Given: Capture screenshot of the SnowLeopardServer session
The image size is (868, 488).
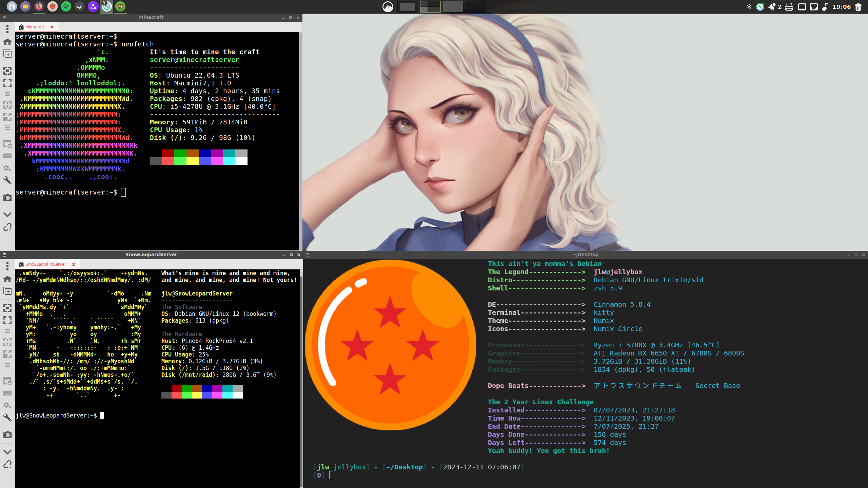Looking at the screenshot, I should click(7, 435).
